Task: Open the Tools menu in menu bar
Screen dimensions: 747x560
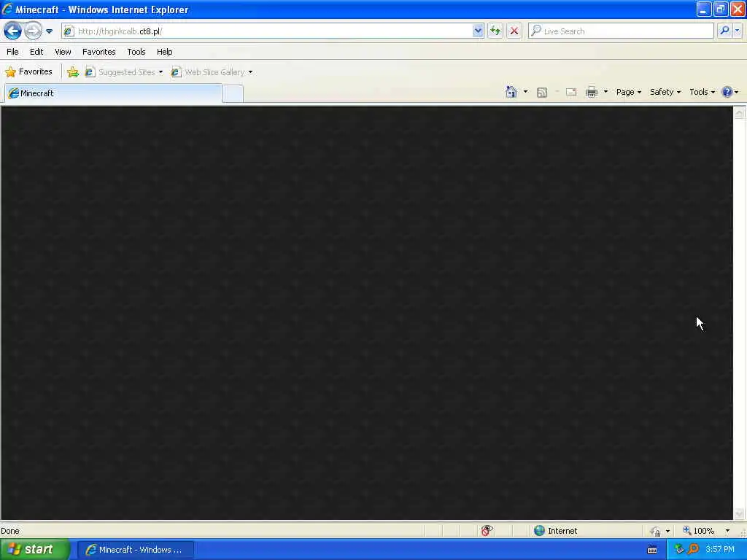Action: [136, 52]
